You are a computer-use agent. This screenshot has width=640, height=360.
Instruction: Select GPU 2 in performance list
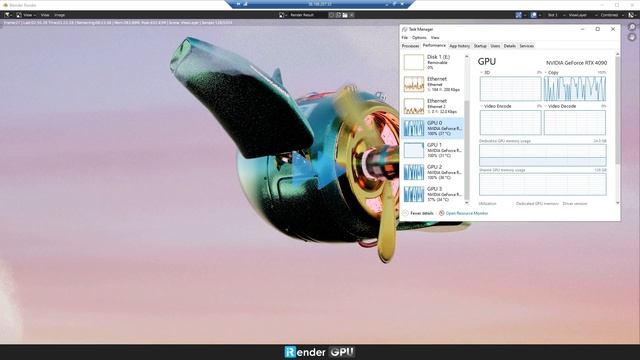[433, 172]
